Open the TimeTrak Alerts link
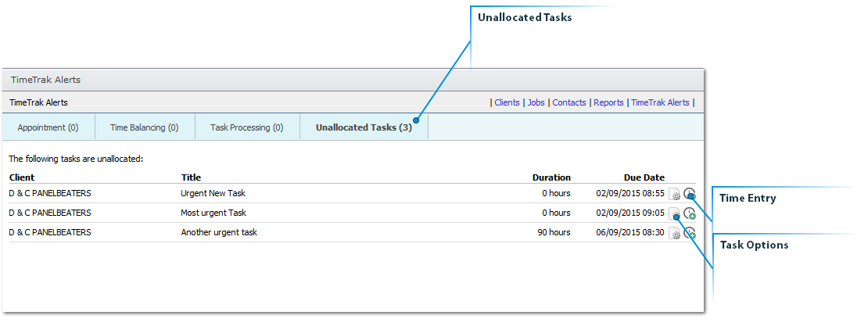 point(661,102)
